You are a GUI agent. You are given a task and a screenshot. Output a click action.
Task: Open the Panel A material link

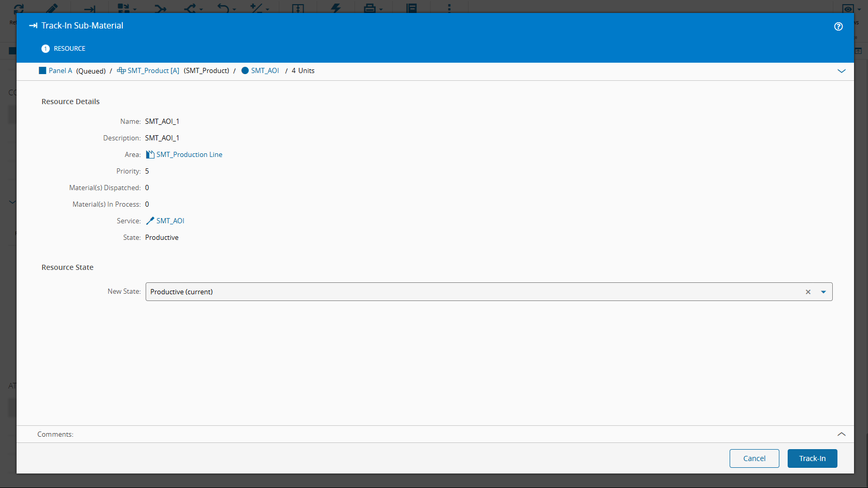coord(60,70)
